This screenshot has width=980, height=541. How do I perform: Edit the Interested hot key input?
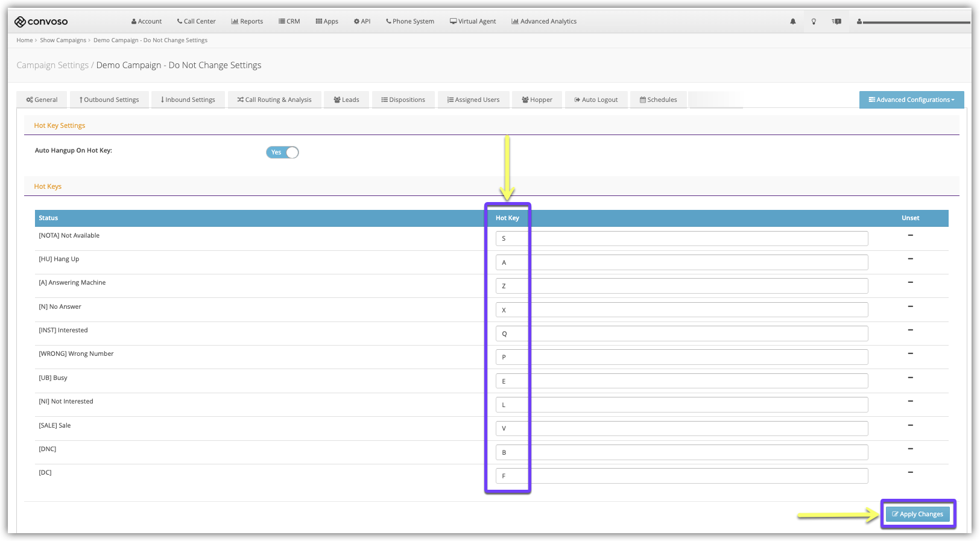pos(681,334)
